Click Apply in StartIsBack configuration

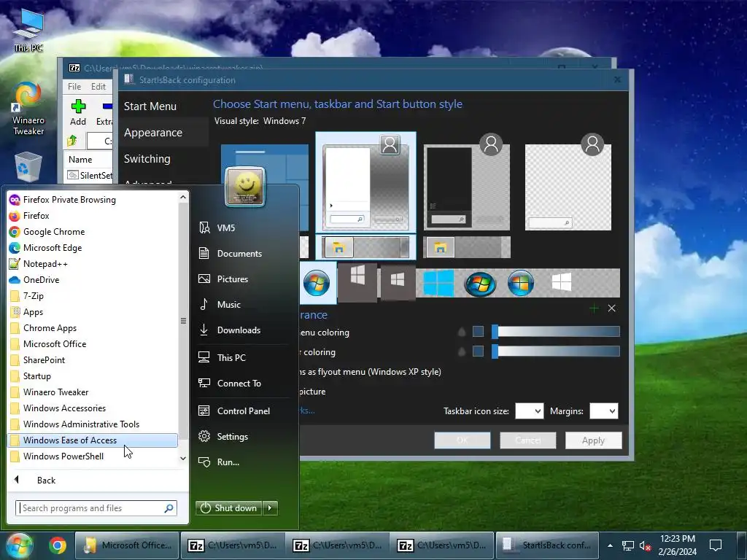coord(593,440)
